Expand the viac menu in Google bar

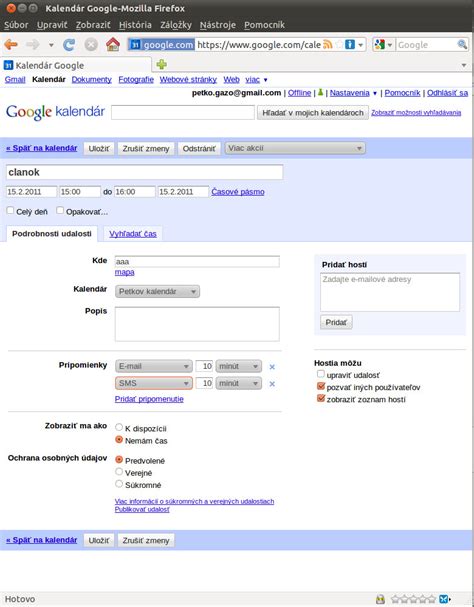tap(266, 80)
